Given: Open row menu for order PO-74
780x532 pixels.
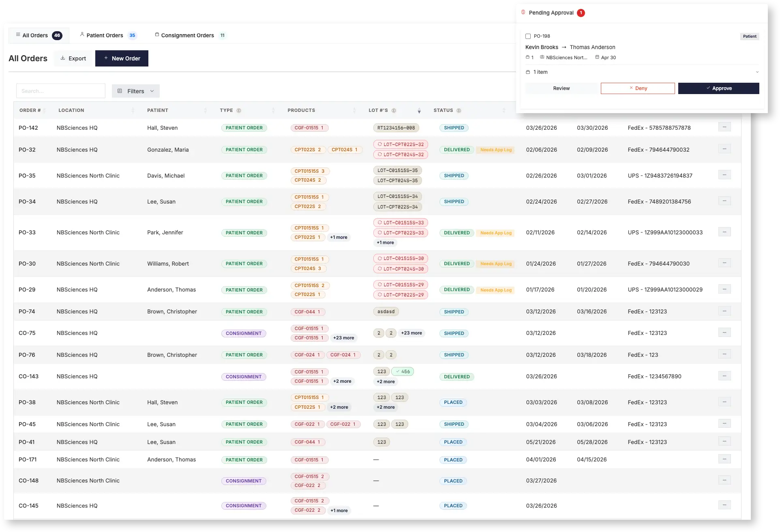Looking at the screenshot, I should point(724,311).
